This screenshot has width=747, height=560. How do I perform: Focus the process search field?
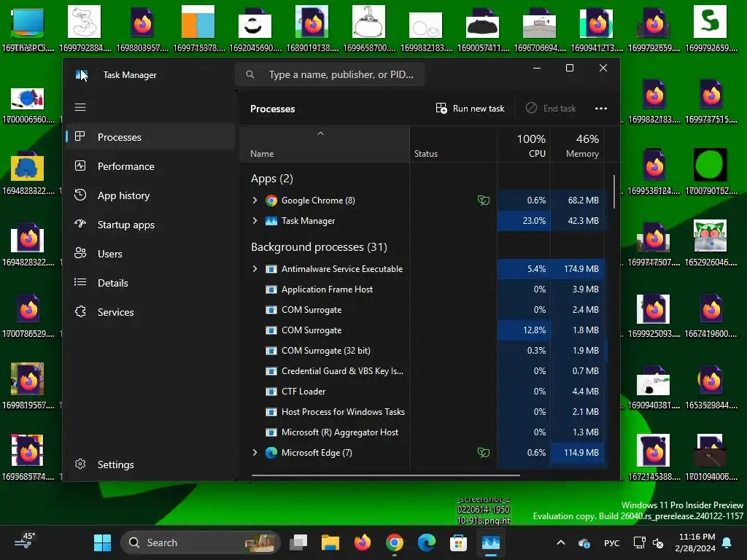(330, 75)
